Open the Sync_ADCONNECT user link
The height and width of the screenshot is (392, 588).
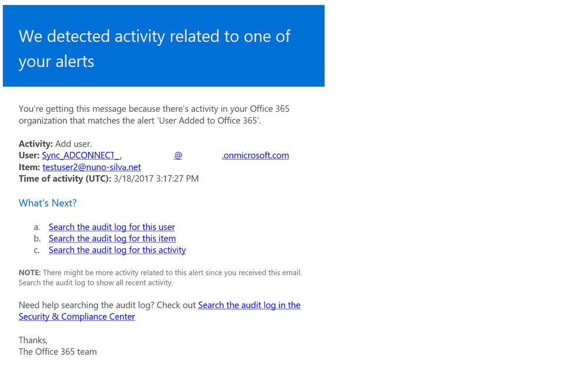(81, 155)
